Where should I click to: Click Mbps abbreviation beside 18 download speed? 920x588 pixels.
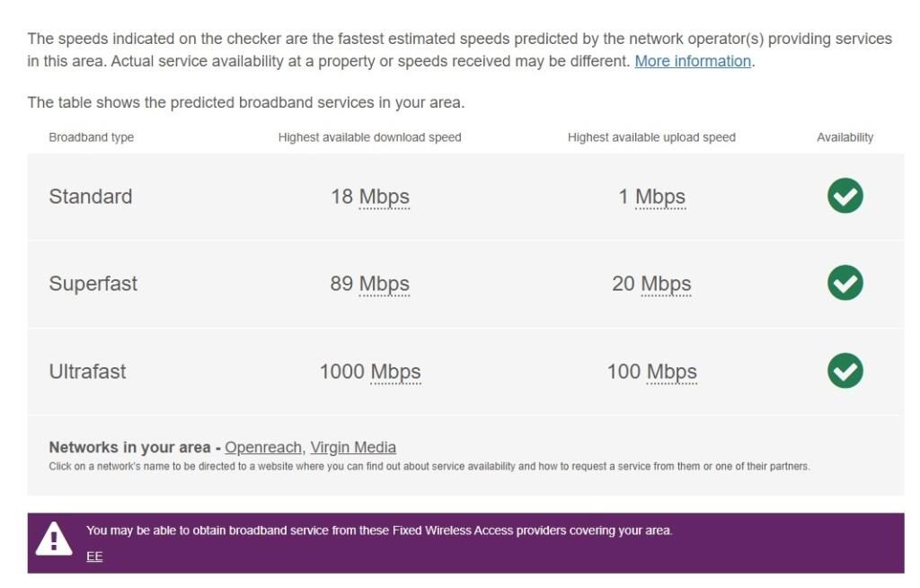coord(385,197)
